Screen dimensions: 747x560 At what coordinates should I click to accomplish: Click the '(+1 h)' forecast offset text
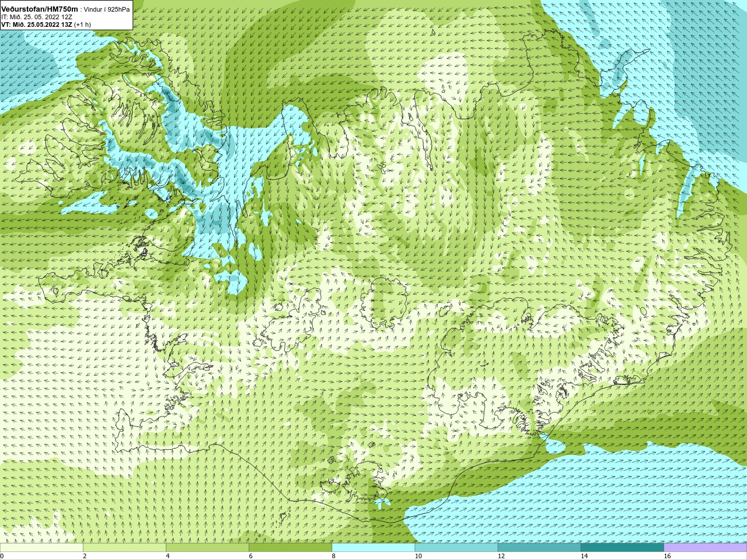tap(83, 24)
